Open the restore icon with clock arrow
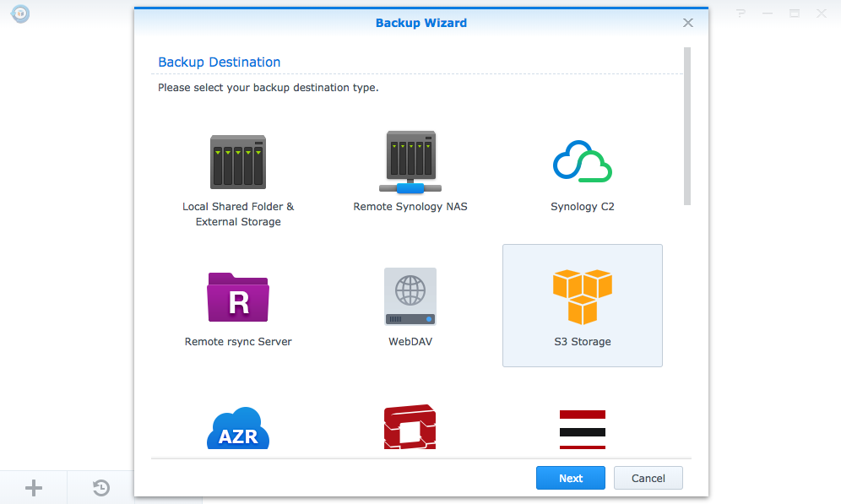This screenshot has height=504, width=841. [x=101, y=487]
